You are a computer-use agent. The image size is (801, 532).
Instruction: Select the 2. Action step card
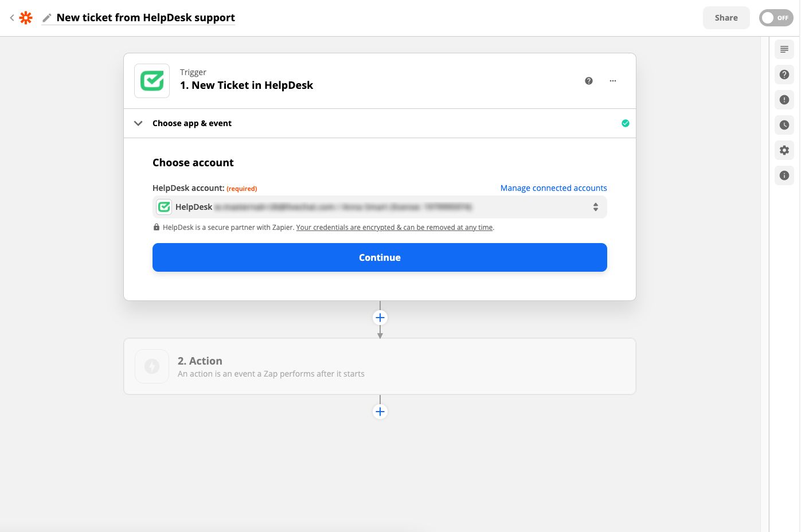click(380, 366)
